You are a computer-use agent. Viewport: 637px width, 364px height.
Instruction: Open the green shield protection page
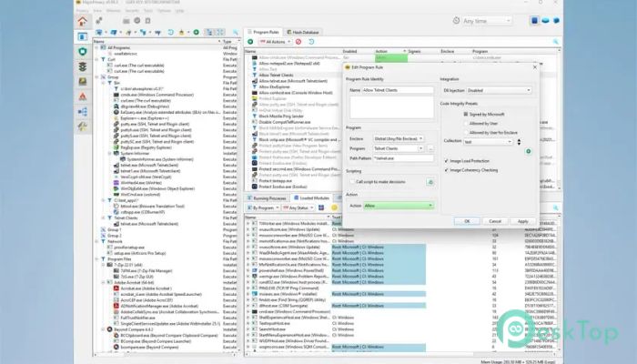pos(83,52)
